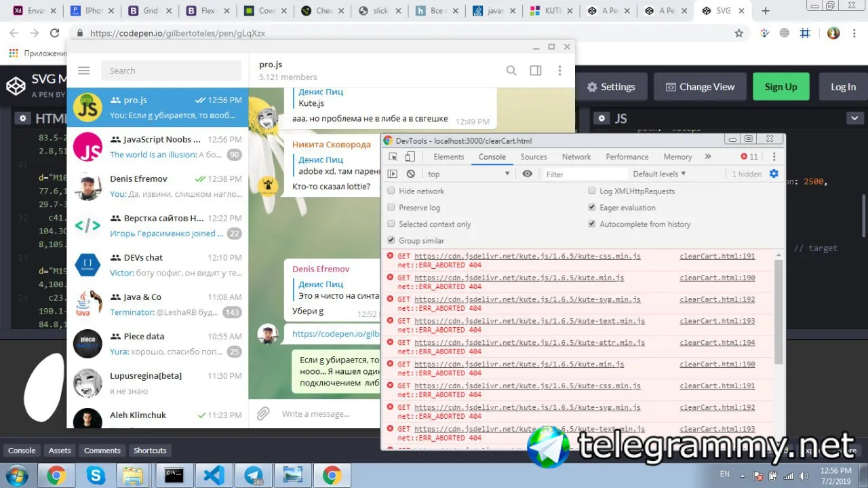
Task: Click the CodePen Settings button
Action: (611, 87)
